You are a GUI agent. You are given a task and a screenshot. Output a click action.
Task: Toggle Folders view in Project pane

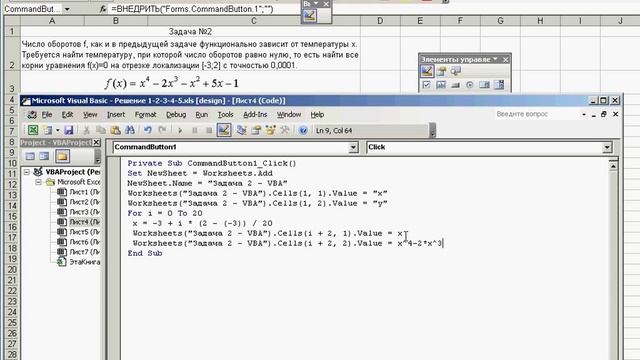pos(62,156)
